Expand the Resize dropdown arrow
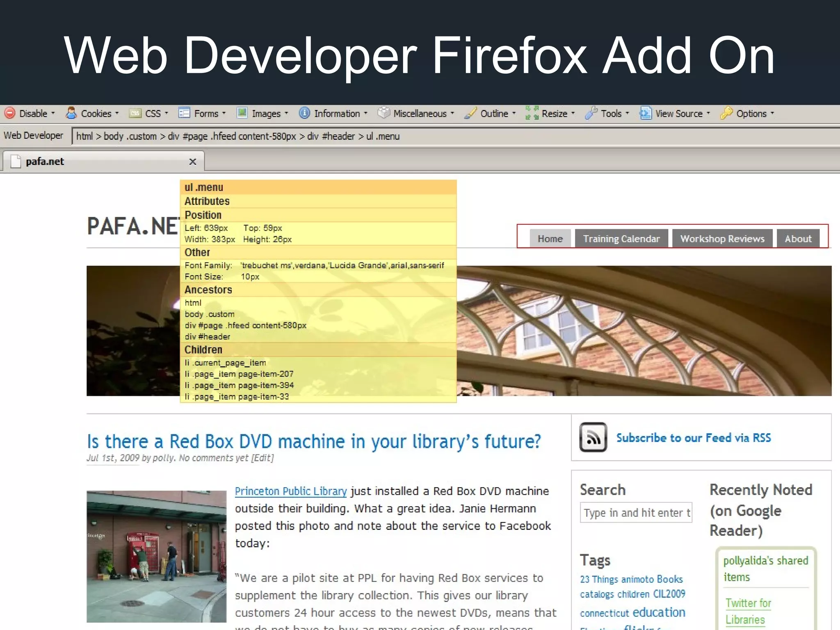Image resolution: width=840 pixels, height=630 pixels. (x=573, y=114)
